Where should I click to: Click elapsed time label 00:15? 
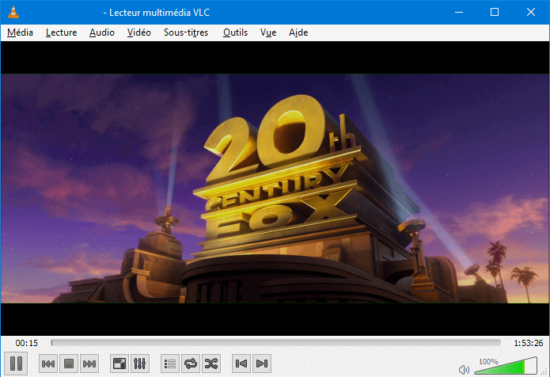(x=27, y=343)
